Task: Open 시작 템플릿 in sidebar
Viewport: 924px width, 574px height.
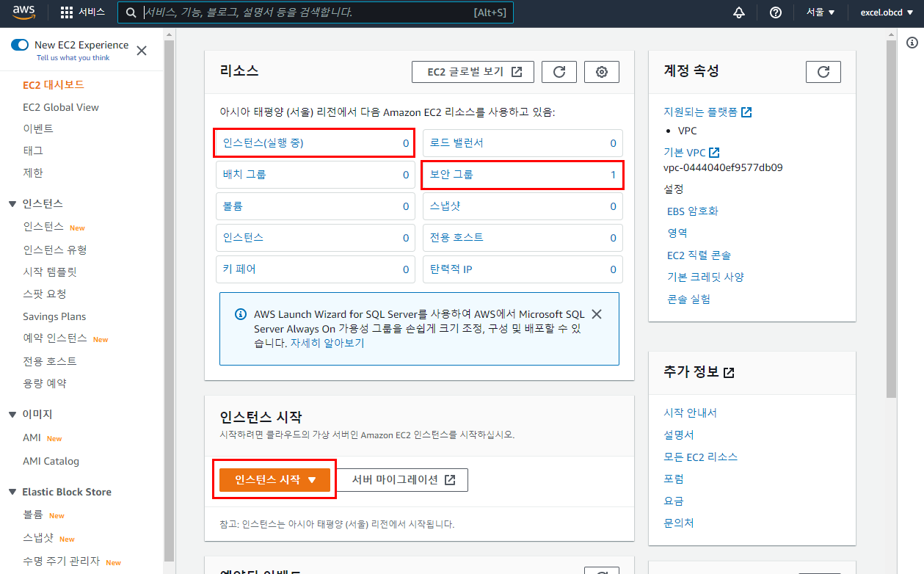Action: (50, 272)
